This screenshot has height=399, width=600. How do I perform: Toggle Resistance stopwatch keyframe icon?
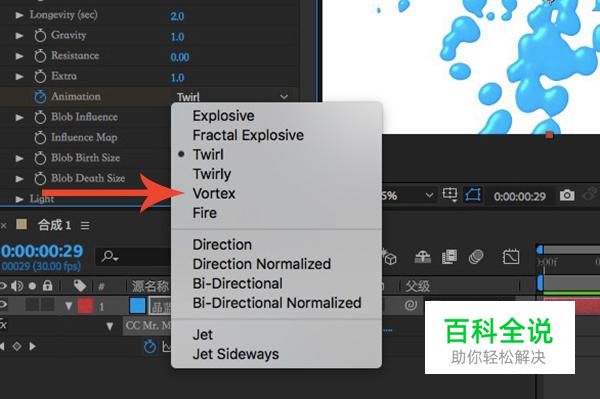[x=40, y=56]
